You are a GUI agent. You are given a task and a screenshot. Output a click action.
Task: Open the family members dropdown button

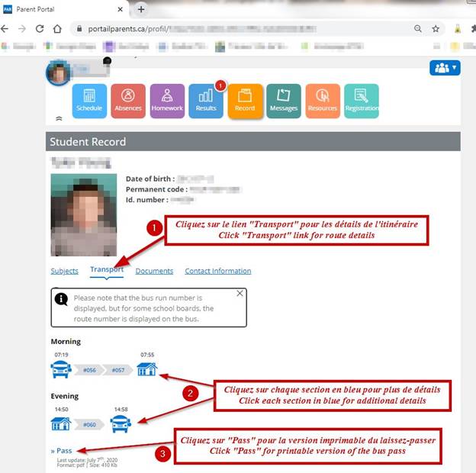[x=445, y=68]
